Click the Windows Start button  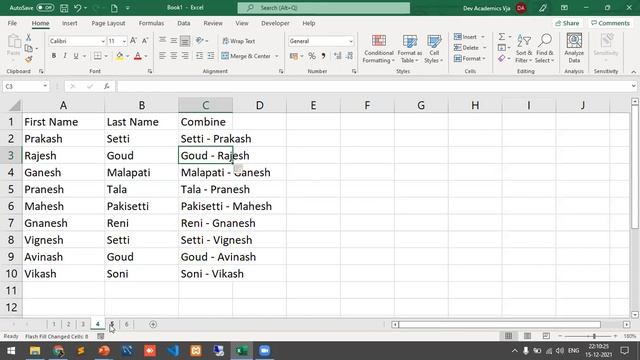(11, 351)
